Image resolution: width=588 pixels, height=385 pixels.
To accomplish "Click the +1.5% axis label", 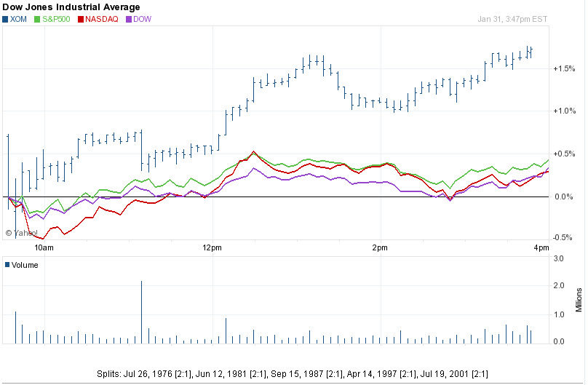I will point(565,68).
